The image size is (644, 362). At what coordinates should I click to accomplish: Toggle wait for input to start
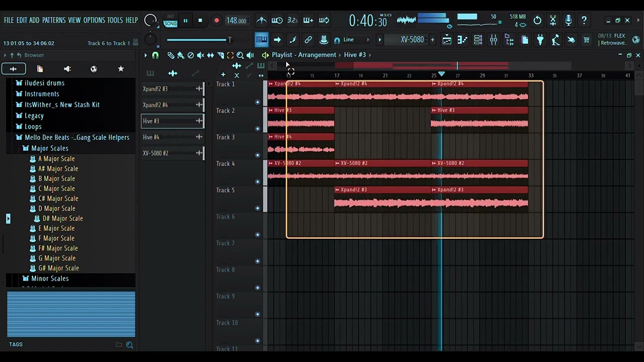(x=277, y=21)
